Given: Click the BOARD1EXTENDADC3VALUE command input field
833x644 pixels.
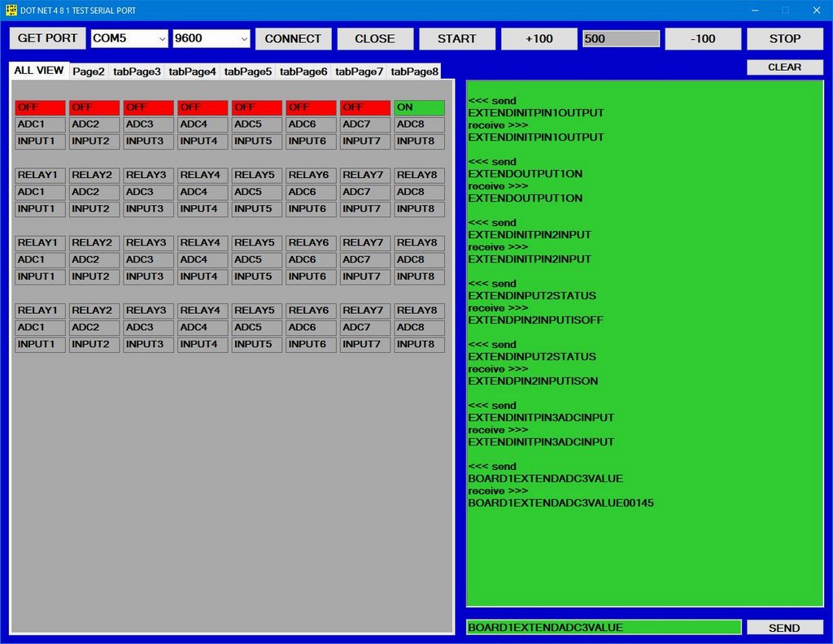Looking at the screenshot, I should 604,628.
